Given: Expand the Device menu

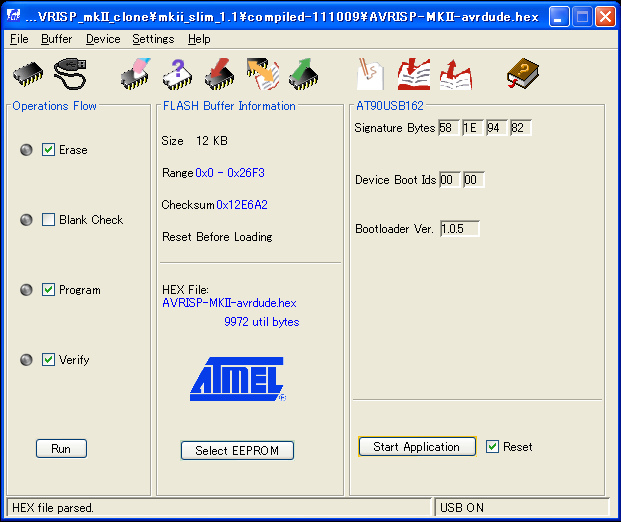Looking at the screenshot, I should coord(103,39).
